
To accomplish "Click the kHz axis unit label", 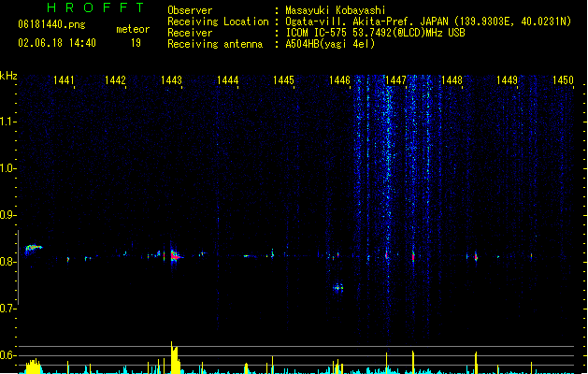I will pyautogui.click(x=8, y=76).
